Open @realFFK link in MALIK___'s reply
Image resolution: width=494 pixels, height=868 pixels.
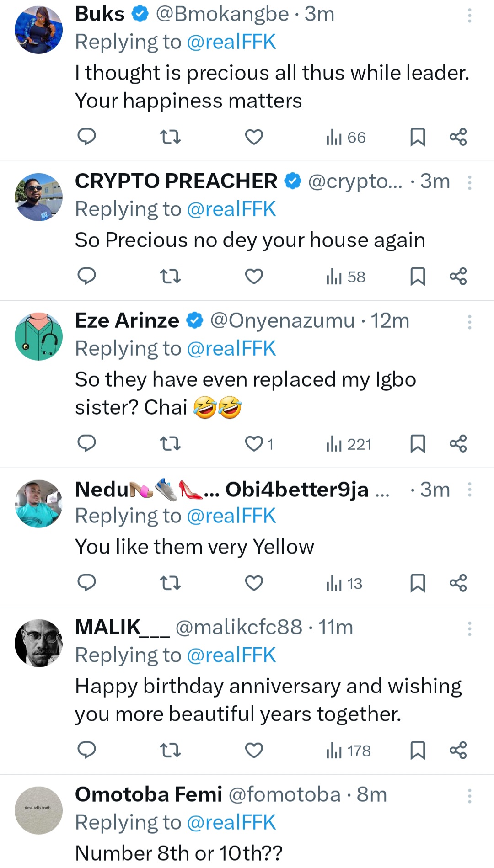231,655
